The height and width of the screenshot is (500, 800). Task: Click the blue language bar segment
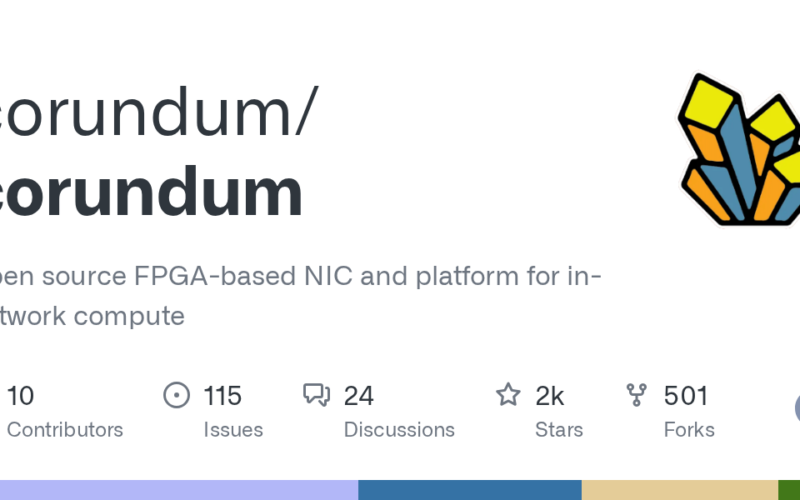click(x=470, y=490)
